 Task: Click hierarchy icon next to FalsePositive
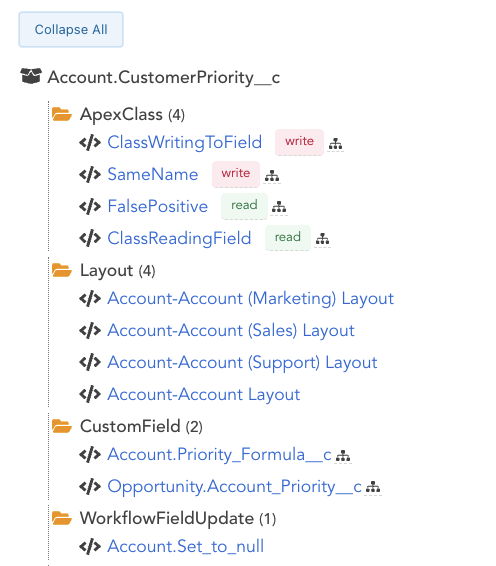279,207
